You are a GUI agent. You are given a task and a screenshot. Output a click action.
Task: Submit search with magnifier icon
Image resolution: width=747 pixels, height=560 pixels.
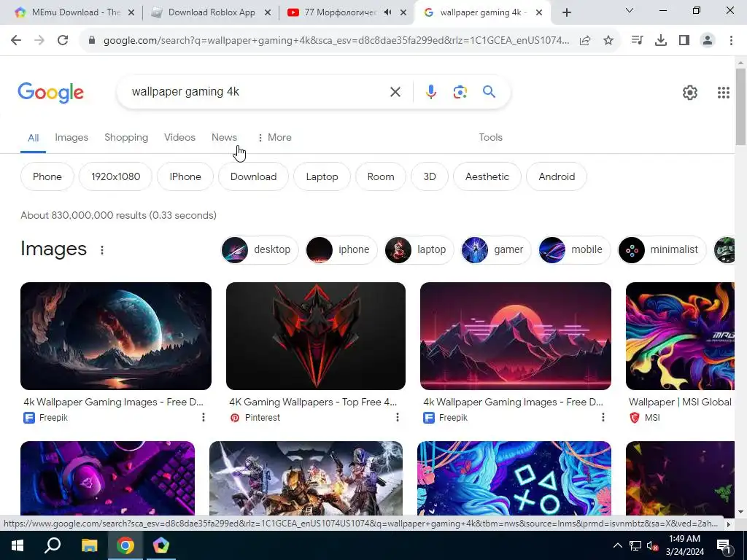click(489, 91)
